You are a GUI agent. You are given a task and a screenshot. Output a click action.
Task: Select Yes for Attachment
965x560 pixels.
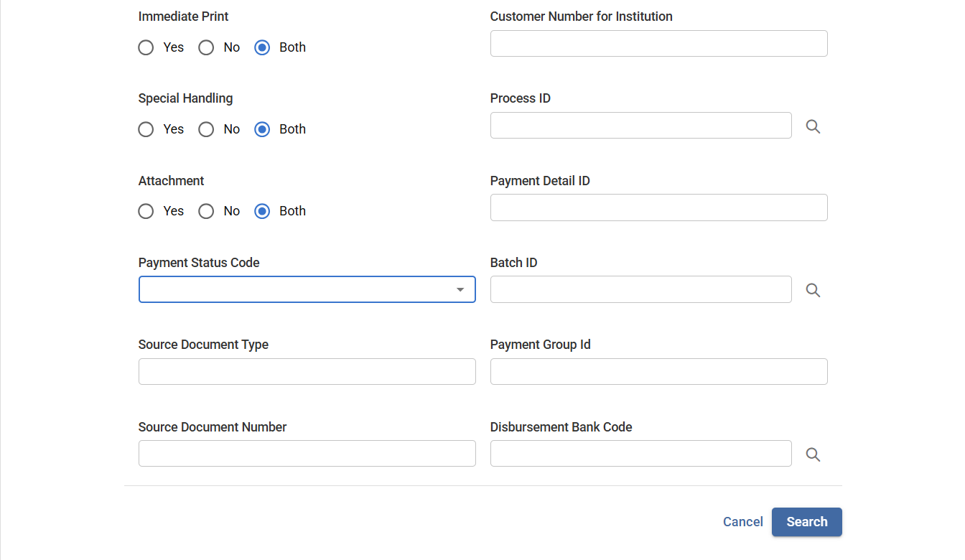[x=146, y=211]
